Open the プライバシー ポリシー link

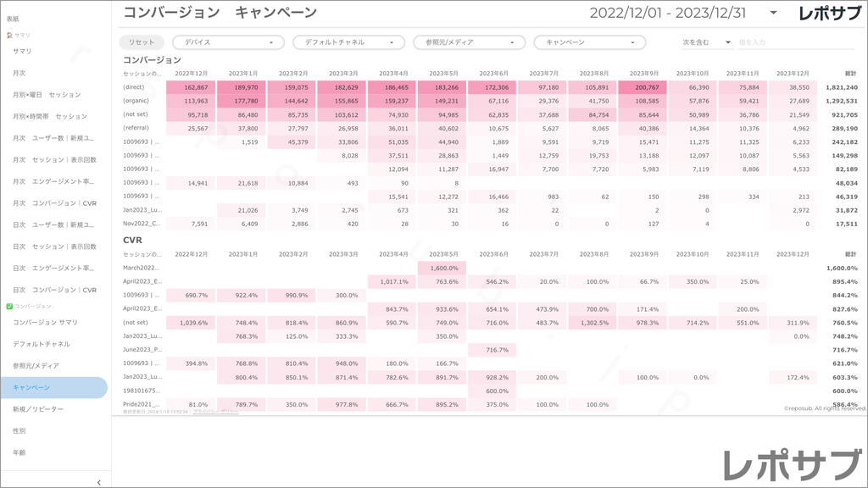click(215, 411)
